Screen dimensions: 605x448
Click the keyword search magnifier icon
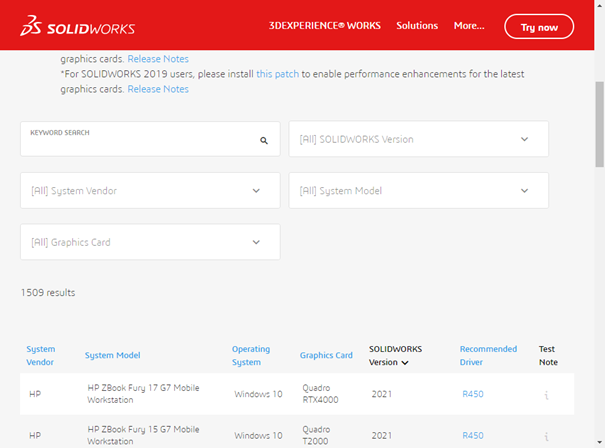pos(264,140)
